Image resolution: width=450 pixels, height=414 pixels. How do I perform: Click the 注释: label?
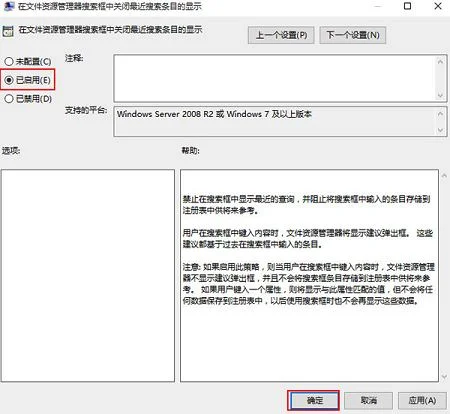click(74, 59)
